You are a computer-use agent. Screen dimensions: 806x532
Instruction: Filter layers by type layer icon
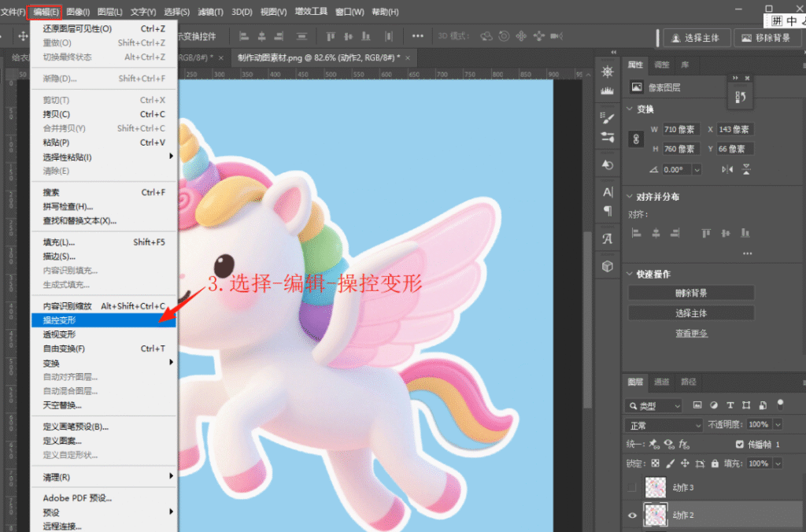730,405
